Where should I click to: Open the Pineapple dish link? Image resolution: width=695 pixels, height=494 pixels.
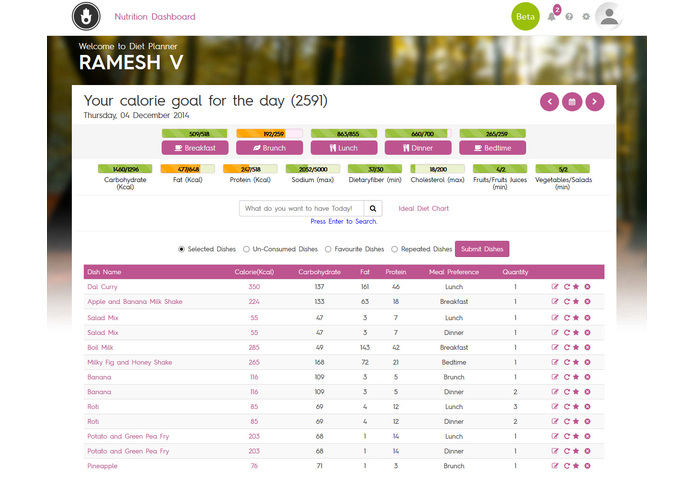(x=102, y=466)
